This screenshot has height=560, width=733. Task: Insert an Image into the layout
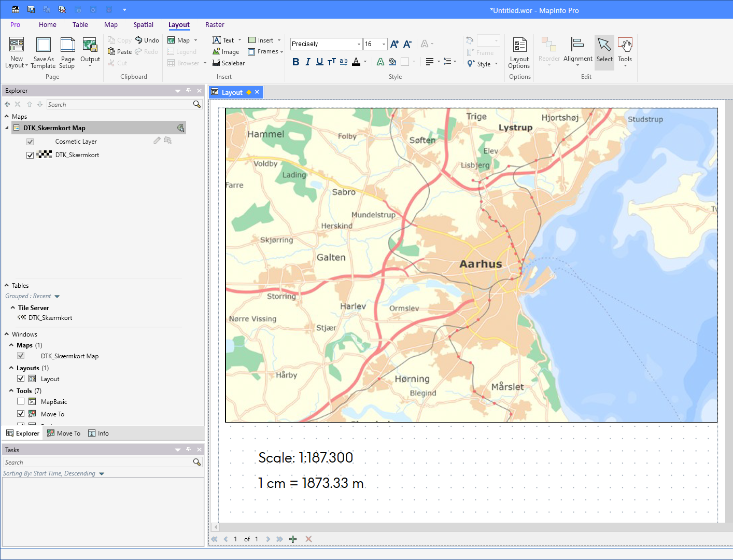[226, 51]
